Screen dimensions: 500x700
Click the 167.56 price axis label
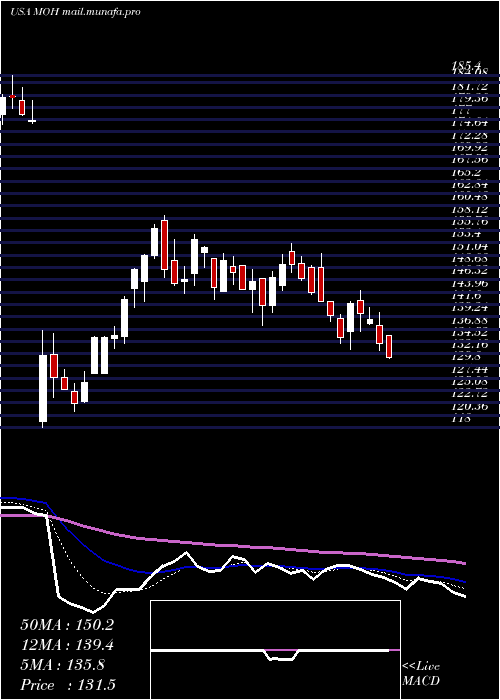[x=469, y=160]
